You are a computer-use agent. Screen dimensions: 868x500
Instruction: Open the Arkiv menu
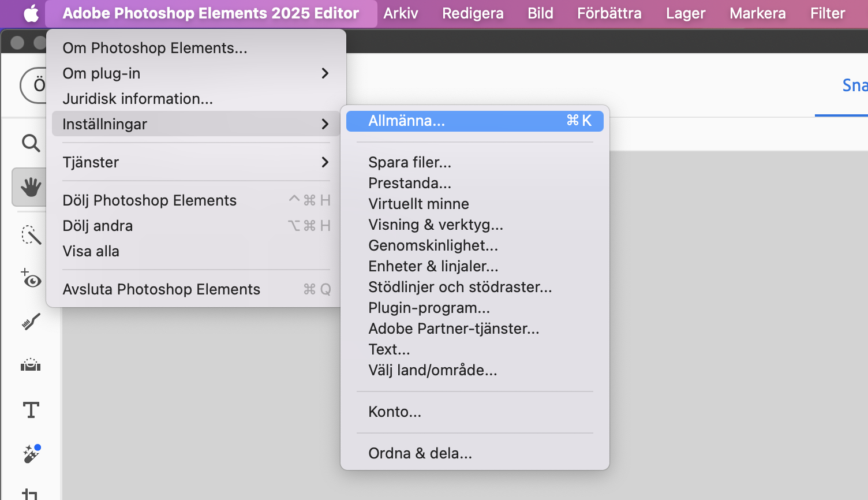tap(401, 13)
